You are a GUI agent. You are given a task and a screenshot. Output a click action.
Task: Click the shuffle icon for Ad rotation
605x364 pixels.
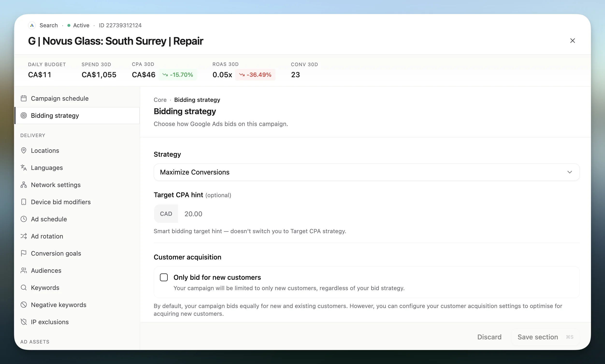click(24, 236)
